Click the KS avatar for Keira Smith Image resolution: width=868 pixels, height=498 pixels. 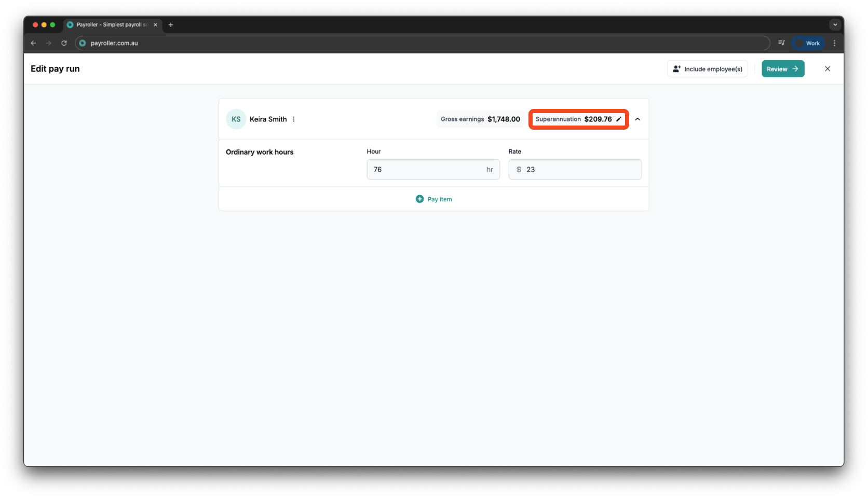pos(236,119)
